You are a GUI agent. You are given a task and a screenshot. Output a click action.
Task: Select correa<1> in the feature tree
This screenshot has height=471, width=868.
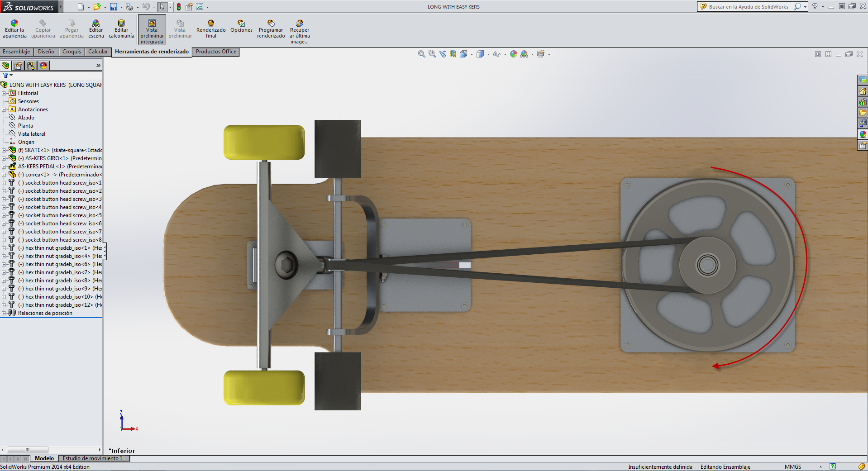tap(37, 175)
